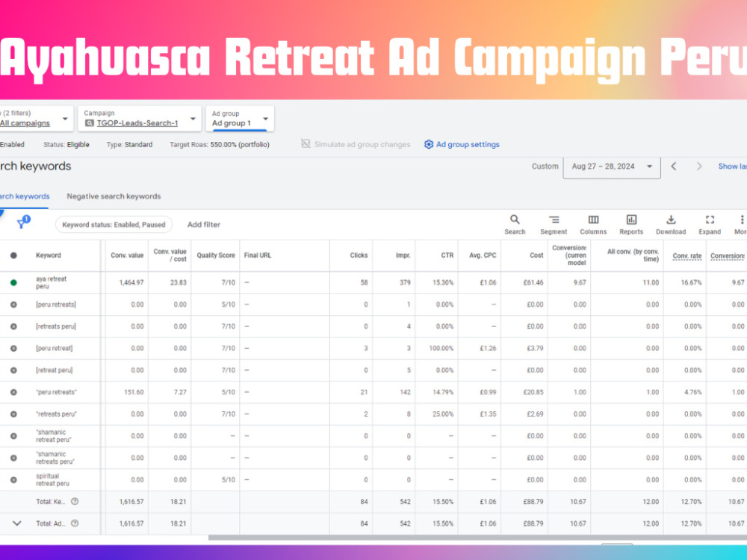
Task: Sort by Conv. rate column header
Action: pyautogui.click(x=687, y=255)
